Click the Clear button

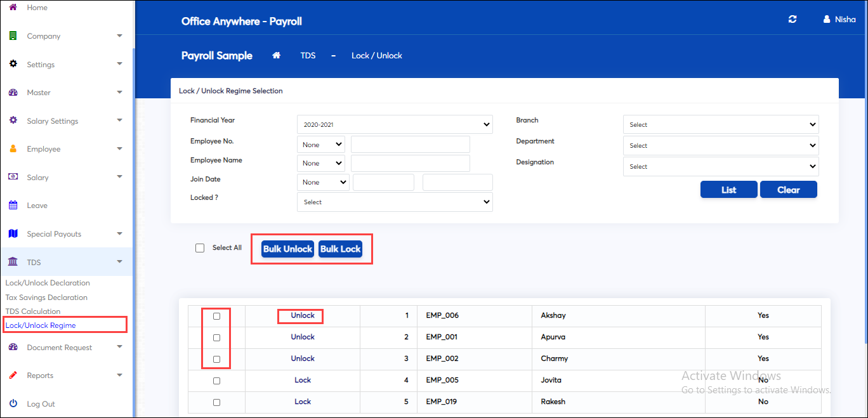(x=789, y=190)
